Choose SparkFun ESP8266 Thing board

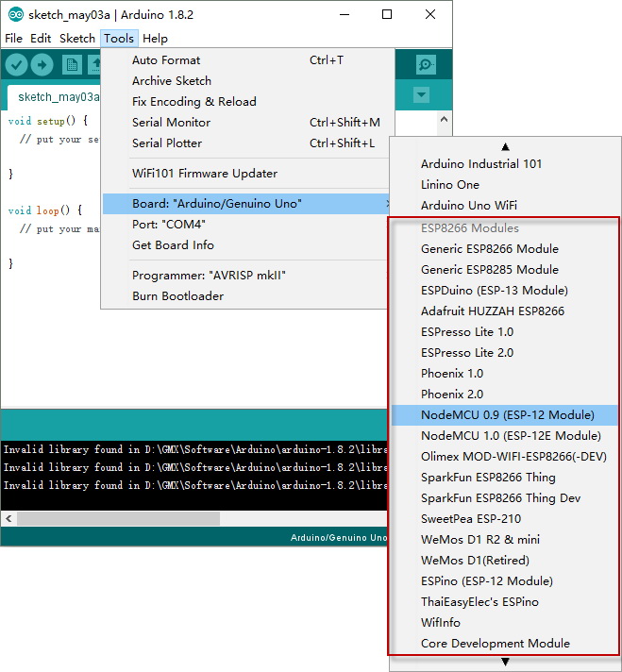click(x=505, y=478)
